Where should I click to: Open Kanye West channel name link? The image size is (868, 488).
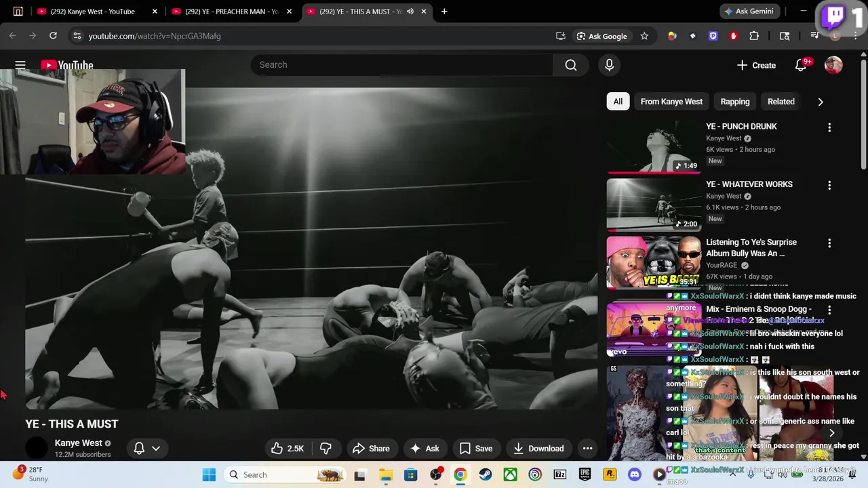tap(78, 443)
